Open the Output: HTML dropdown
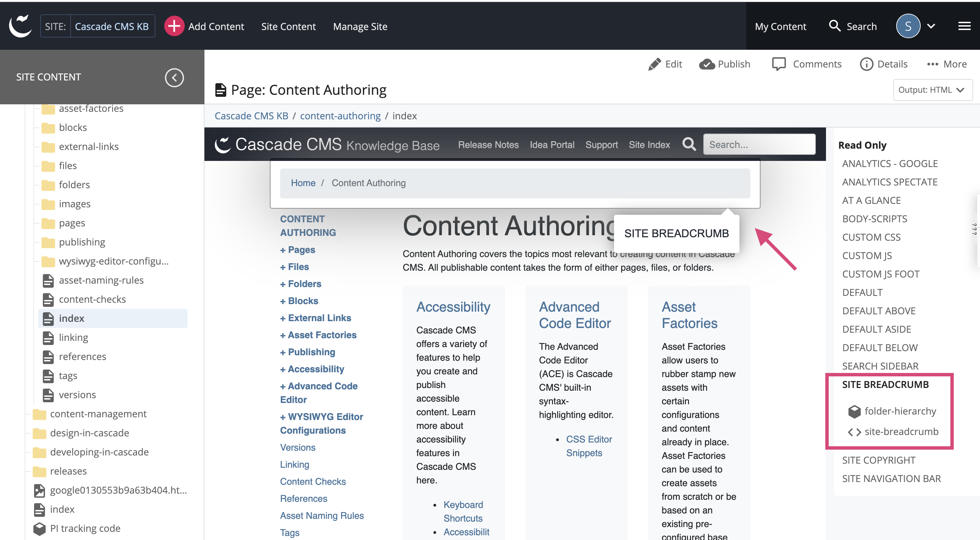The image size is (980, 540). [x=932, y=90]
